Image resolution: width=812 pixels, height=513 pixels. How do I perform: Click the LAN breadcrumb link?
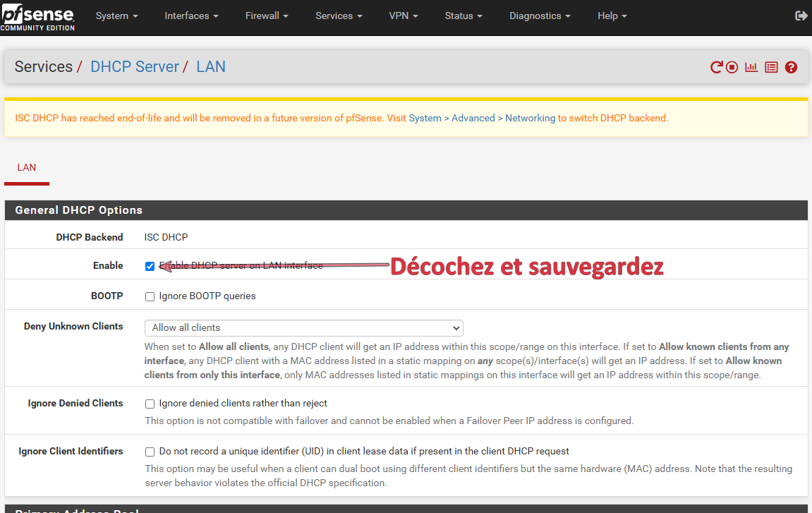tap(211, 66)
